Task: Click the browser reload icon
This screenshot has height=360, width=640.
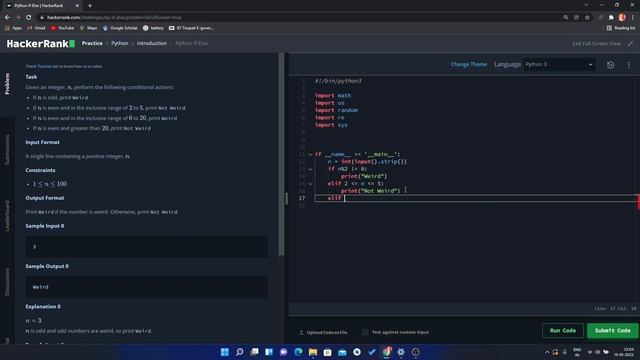Action: point(29,18)
